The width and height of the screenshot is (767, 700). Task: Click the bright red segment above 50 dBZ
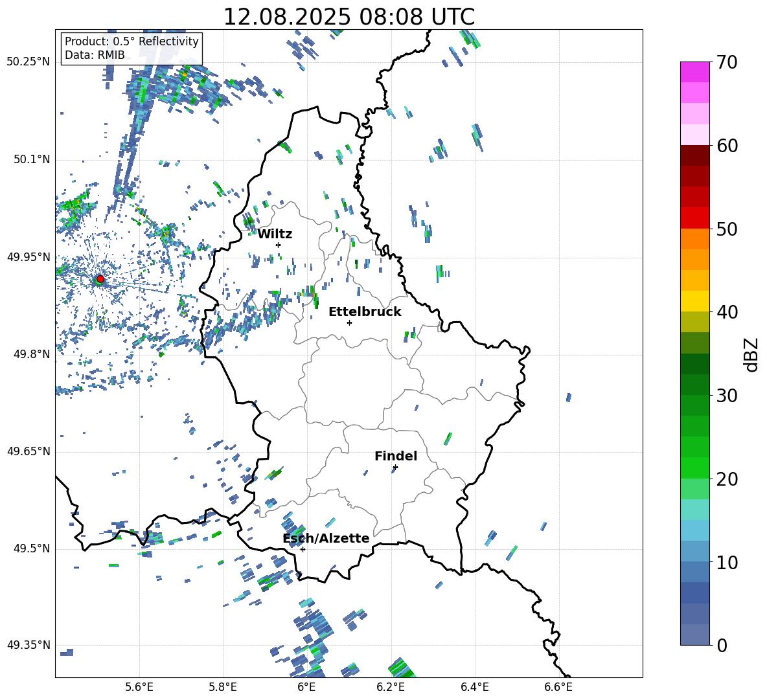click(694, 218)
